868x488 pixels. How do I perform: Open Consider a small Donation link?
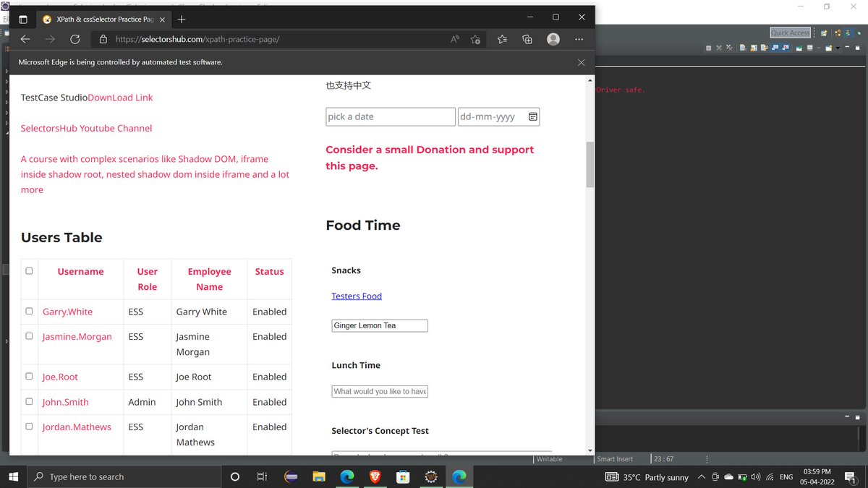coord(430,158)
